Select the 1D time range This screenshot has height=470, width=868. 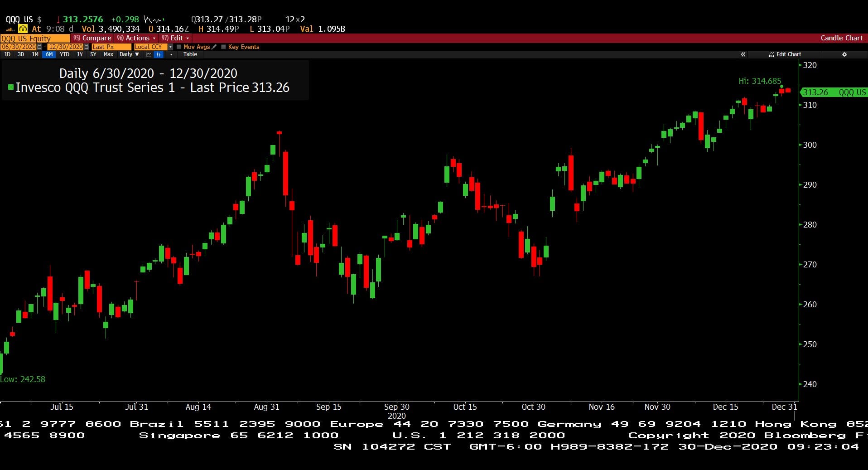coord(7,54)
